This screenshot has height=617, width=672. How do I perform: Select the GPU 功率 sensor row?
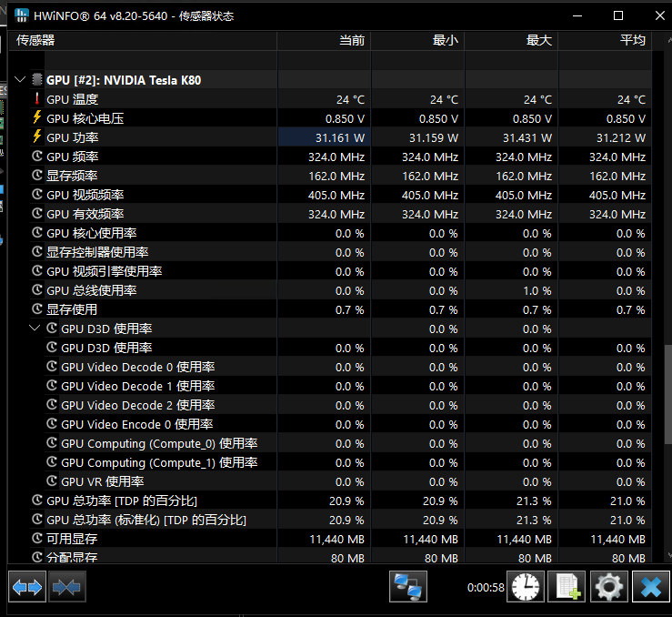tap(73, 137)
